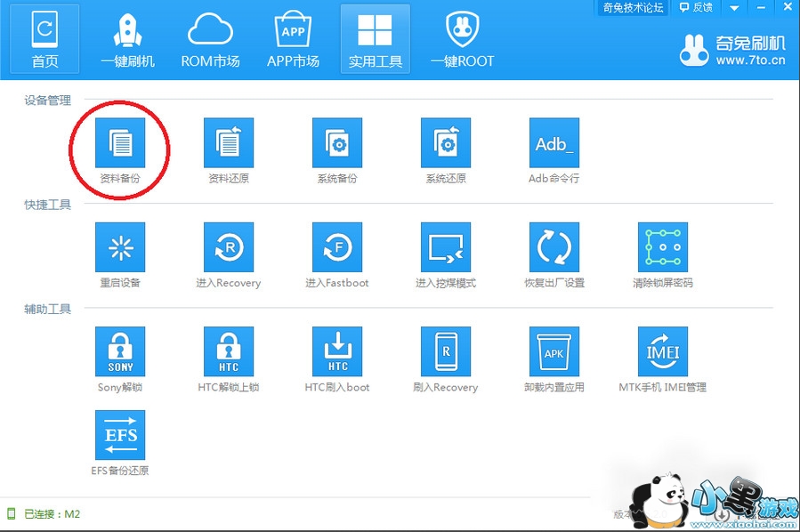Launch the 刷入Recovery flash tool
This screenshot has height=532, width=800.
[446, 351]
